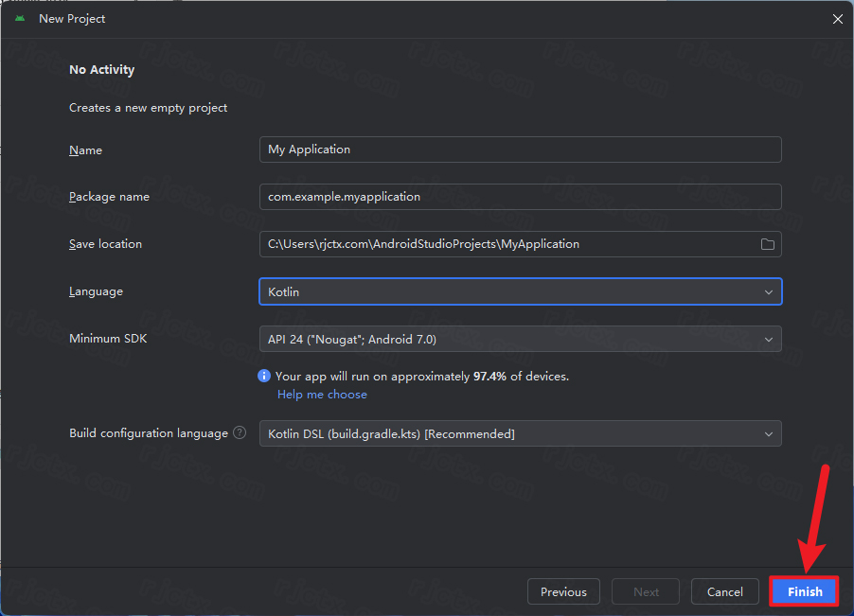854x616 pixels.
Task: Click the Finish button
Action: pos(805,591)
